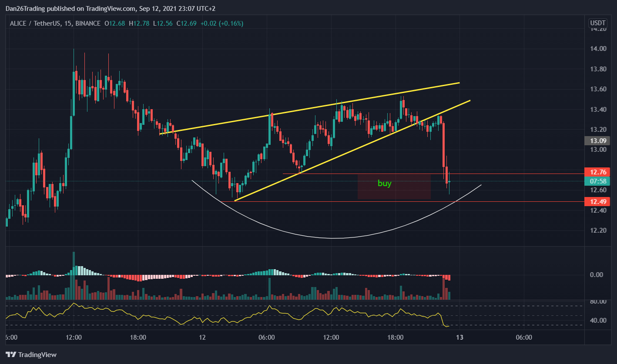Click the 0.00 histogram axis value
The width and height of the screenshot is (617, 364).
[x=597, y=275]
